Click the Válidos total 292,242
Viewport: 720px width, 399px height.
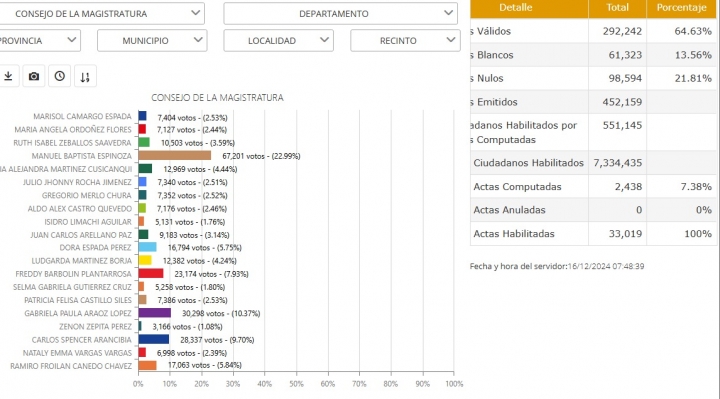[622, 31]
